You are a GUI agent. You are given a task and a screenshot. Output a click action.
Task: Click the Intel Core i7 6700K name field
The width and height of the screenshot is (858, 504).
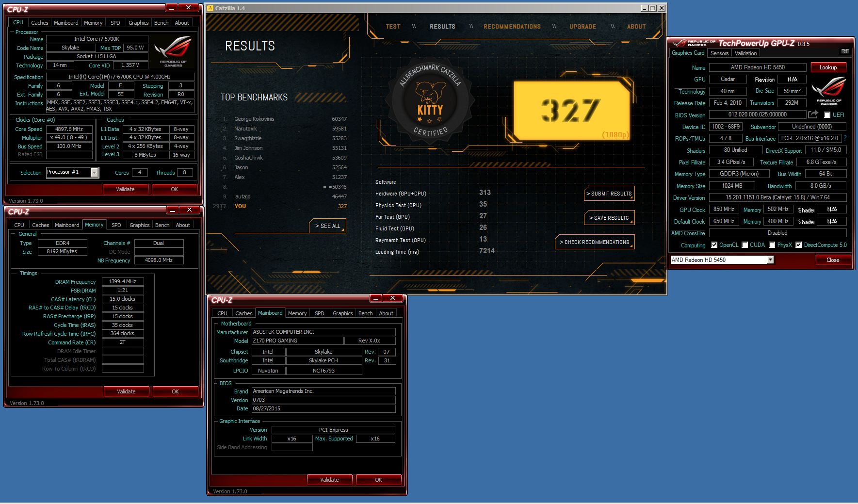point(97,39)
